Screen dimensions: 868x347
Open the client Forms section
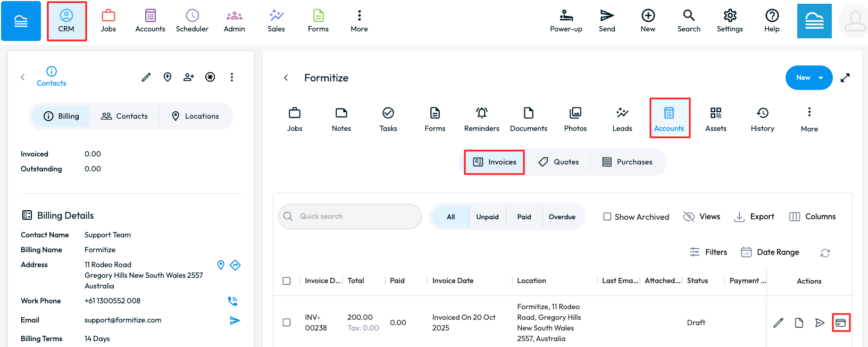click(435, 119)
